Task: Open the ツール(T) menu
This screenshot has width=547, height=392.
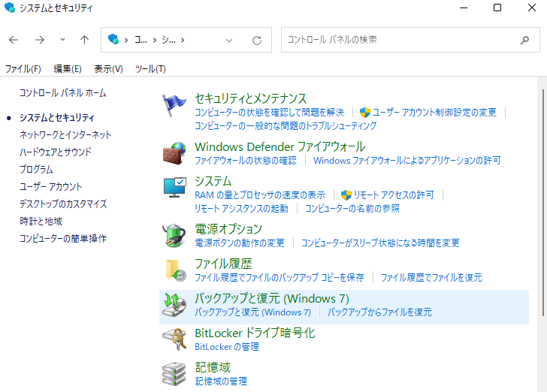Action: click(x=150, y=68)
